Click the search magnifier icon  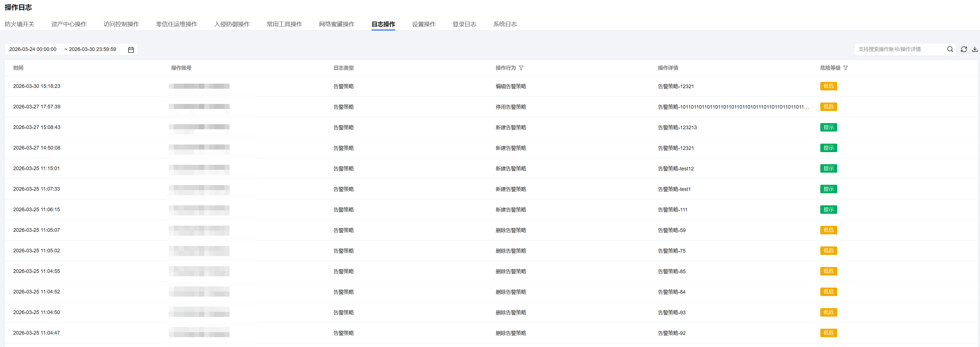click(950, 49)
